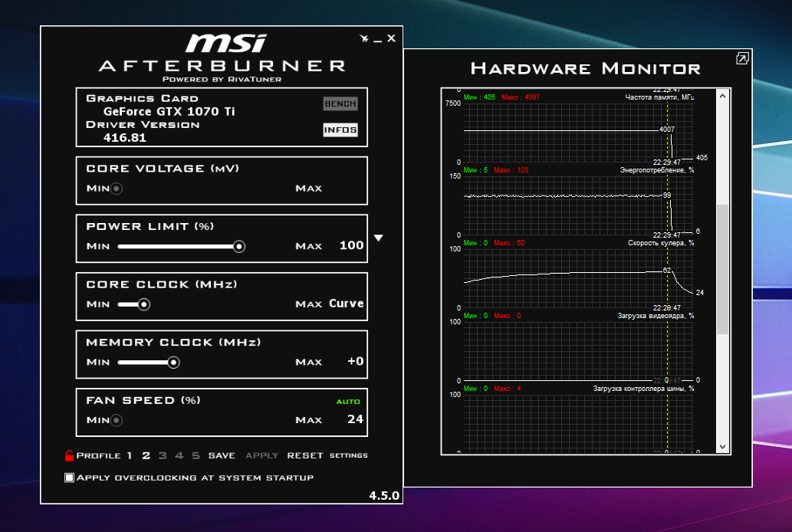Open the INFOS button
This screenshot has height=532, width=792.
(x=340, y=130)
